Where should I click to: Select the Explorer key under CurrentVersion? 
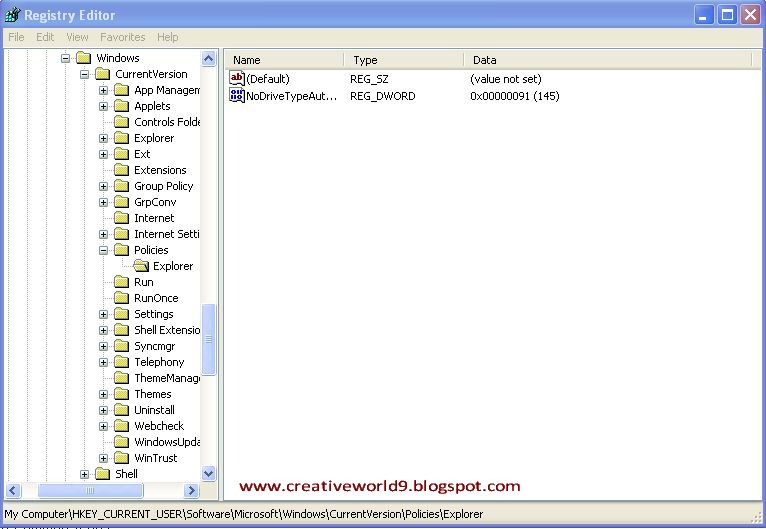pyautogui.click(x=154, y=138)
